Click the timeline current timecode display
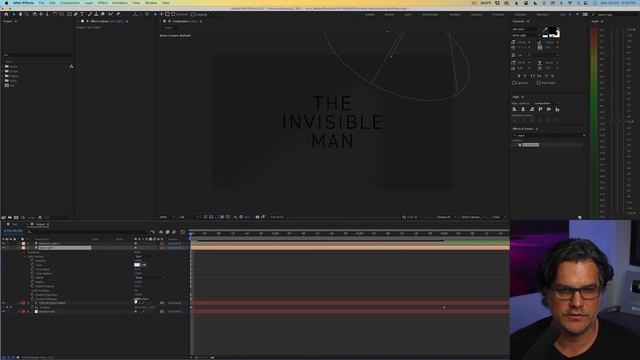Screen dimensions: 640x360 coord(12,231)
